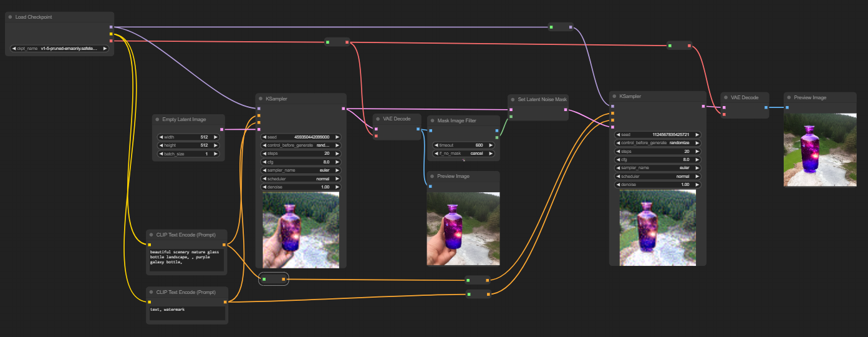Click the next arrow on the if_no_mask widget

pyautogui.click(x=490, y=153)
